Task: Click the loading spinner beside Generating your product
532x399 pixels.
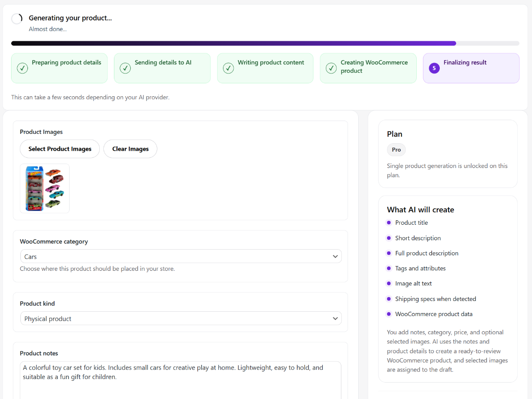Action: point(17,19)
